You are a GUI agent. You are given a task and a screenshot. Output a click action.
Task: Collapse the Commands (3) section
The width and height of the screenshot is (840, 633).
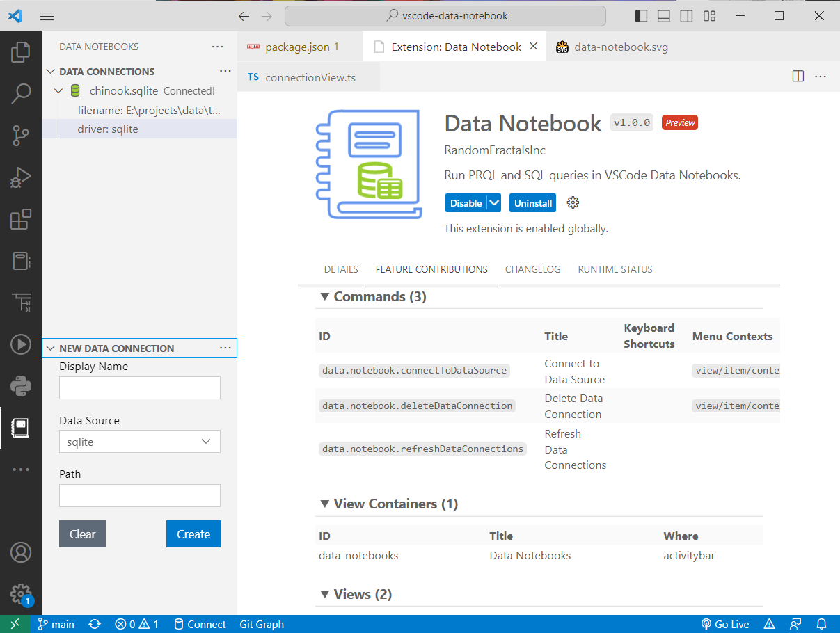pyautogui.click(x=324, y=296)
